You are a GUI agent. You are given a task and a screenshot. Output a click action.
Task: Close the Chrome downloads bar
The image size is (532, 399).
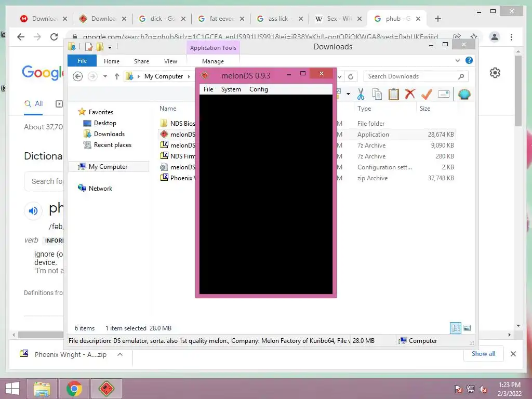click(x=513, y=354)
